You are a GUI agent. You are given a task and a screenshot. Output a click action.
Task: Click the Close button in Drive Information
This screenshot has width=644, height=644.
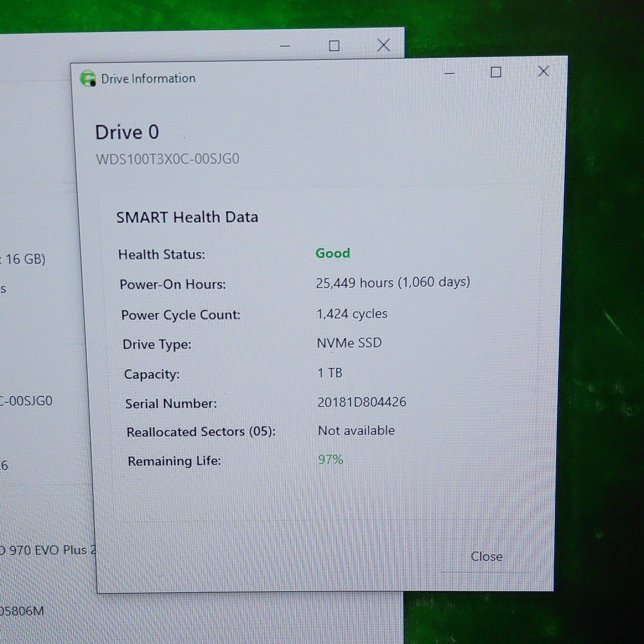[486, 556]
